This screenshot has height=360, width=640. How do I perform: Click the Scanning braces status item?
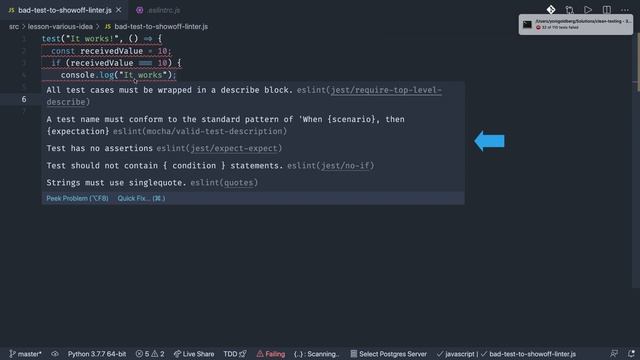(316, 354)
